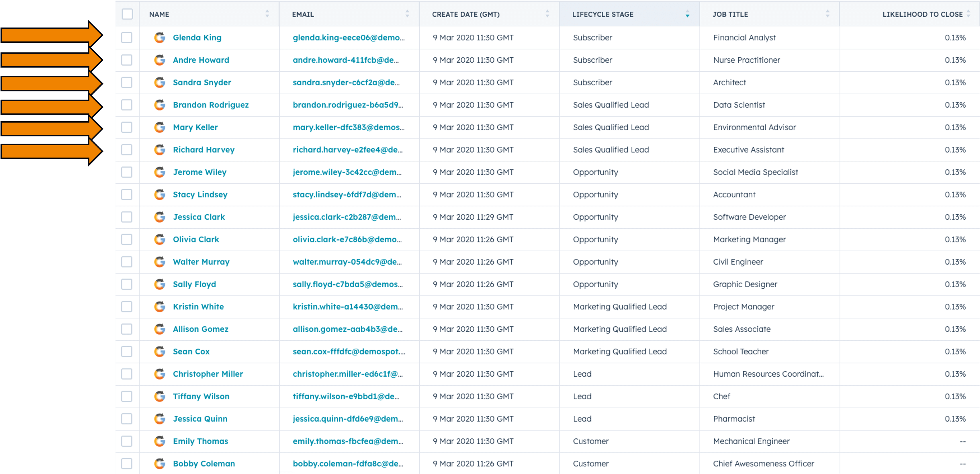Click the Google icon next to Jerome Wiley
The height and width of the screenshot is (474, 980).
pyautogui.click(x=159, y=172)
